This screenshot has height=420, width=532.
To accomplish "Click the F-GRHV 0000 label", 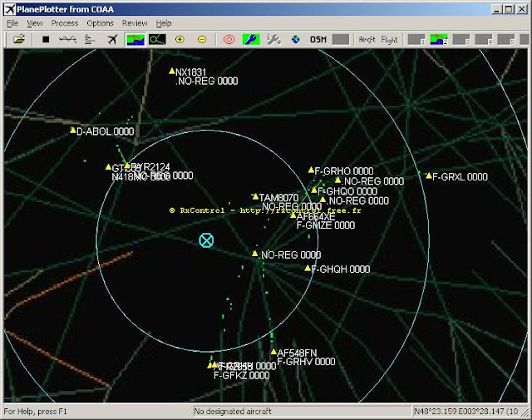I will tap(306, 362).
